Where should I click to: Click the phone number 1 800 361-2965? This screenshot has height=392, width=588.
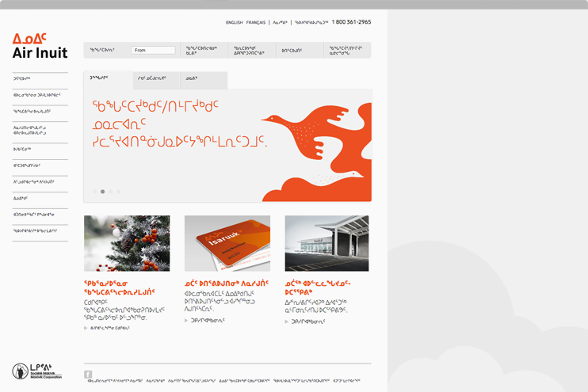click(351, 22)
